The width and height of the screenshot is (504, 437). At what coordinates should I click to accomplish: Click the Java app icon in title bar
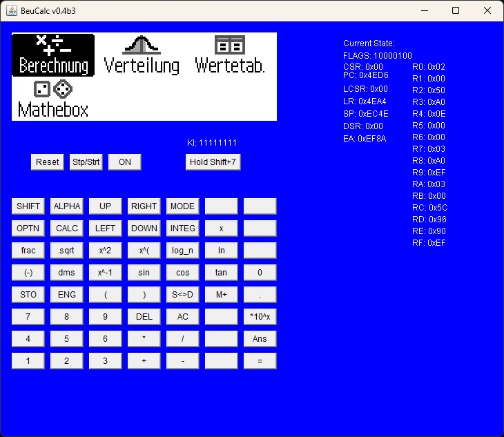point(12,10)
